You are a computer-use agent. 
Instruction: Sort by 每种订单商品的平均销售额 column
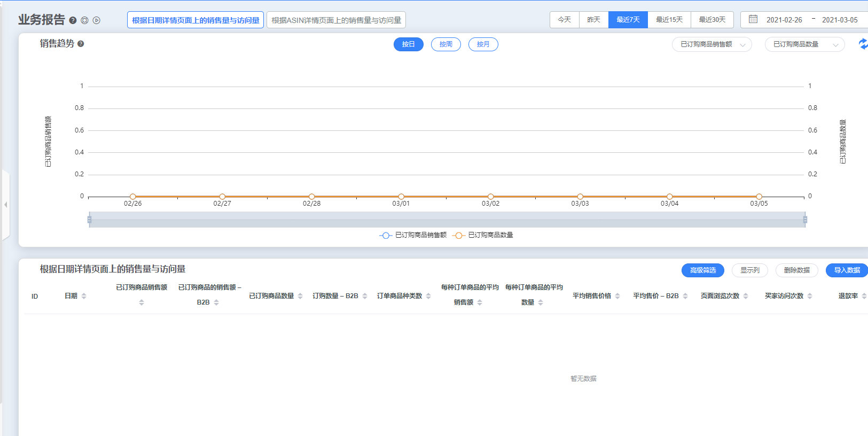(x=480, y=302)
